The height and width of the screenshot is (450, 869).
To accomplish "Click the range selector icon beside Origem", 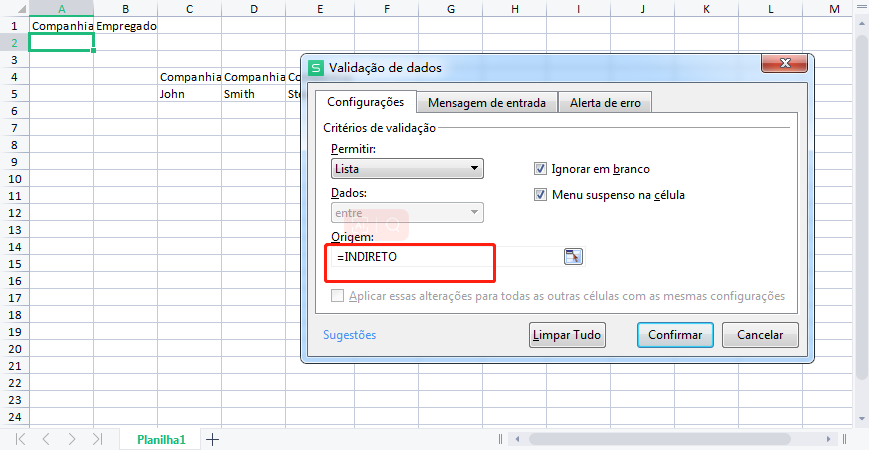I will [574, 257].
